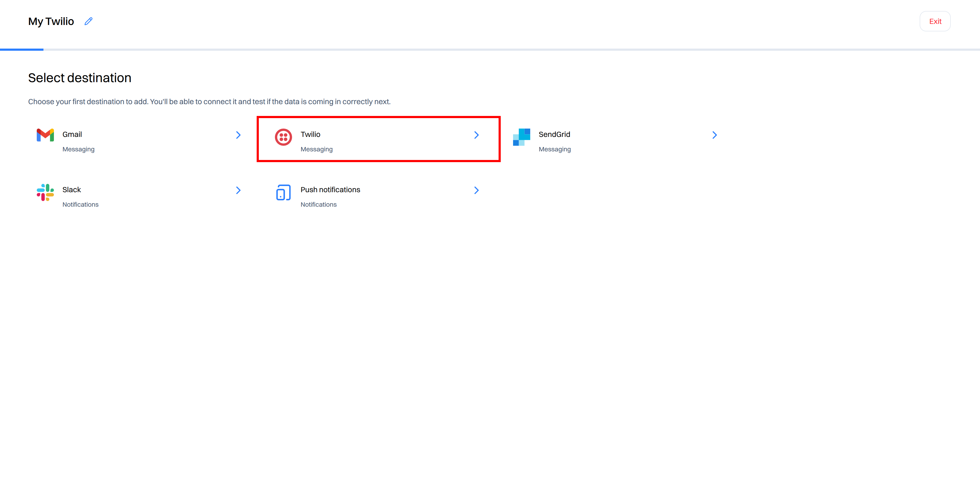
Task: Select the Twilio destination name
Action: point(310,134)
